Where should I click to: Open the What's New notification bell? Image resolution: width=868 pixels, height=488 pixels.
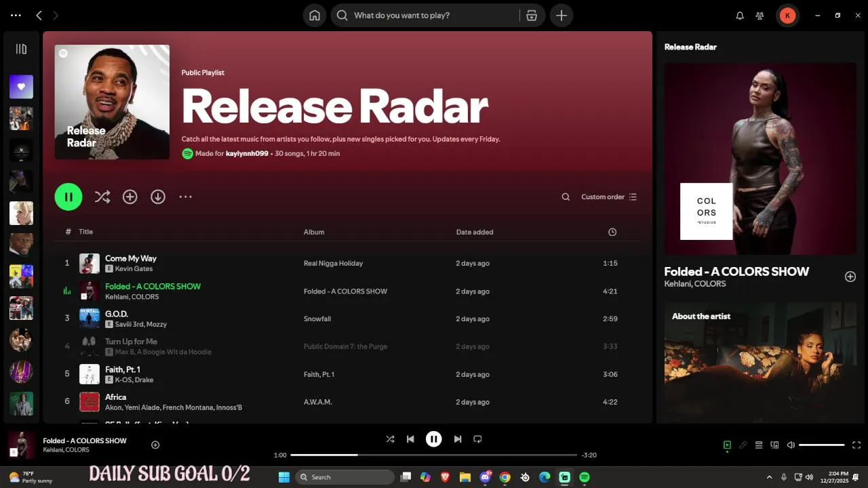[740, 16]
